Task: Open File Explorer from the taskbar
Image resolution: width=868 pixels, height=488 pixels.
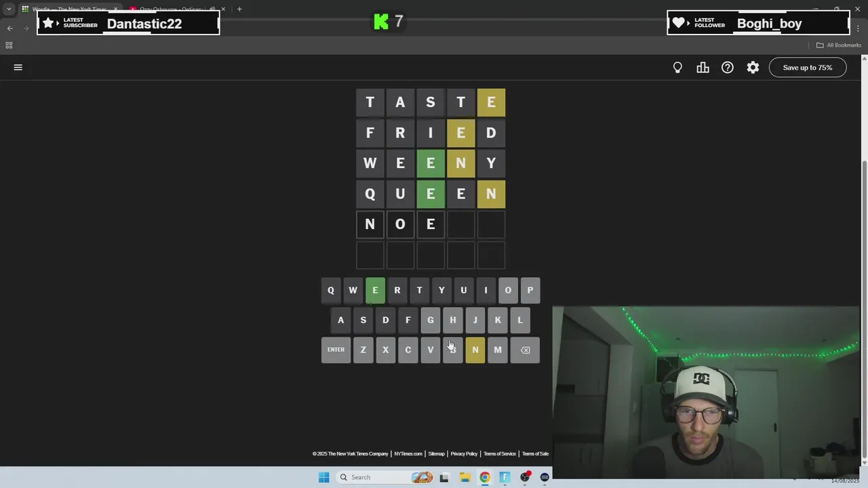Action: point(465,477)
